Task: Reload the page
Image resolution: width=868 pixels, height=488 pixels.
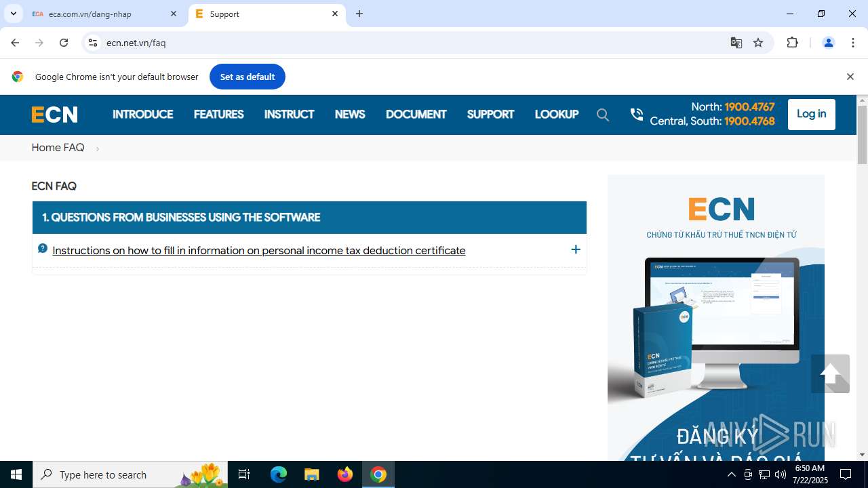Action: click(64, 43)
